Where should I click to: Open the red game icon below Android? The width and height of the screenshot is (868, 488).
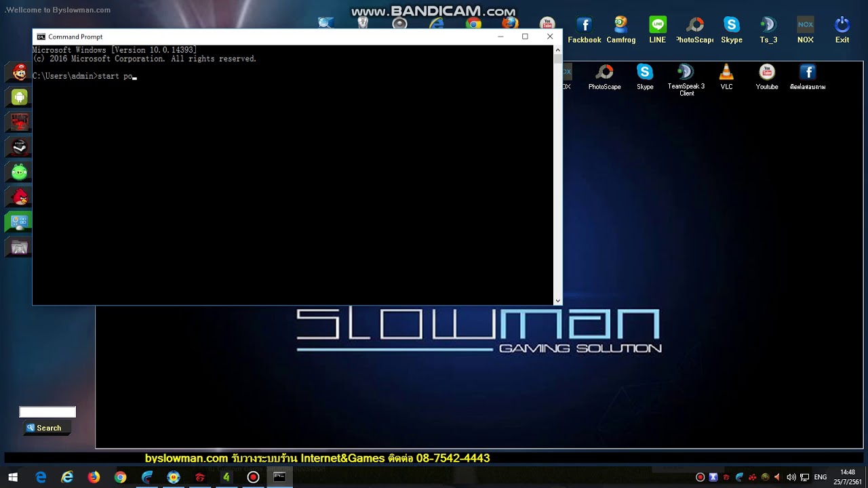[x=20, y=122]
